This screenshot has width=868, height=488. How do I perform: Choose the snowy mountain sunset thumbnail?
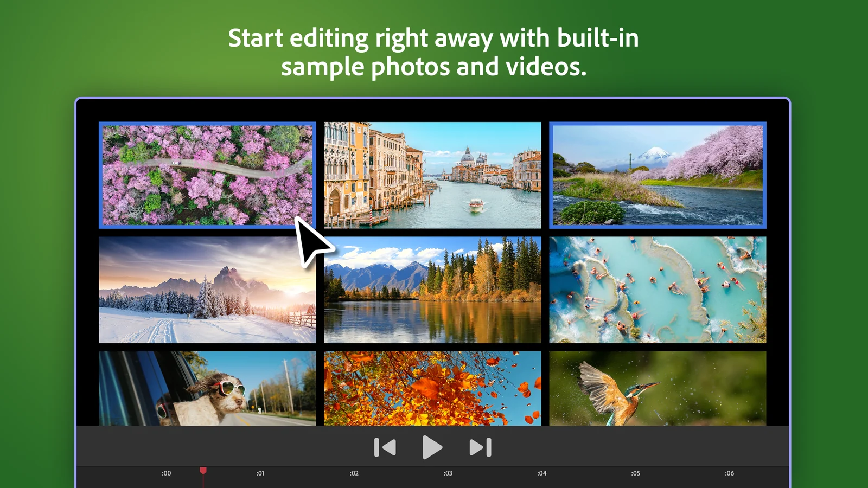tap(207, 290)
